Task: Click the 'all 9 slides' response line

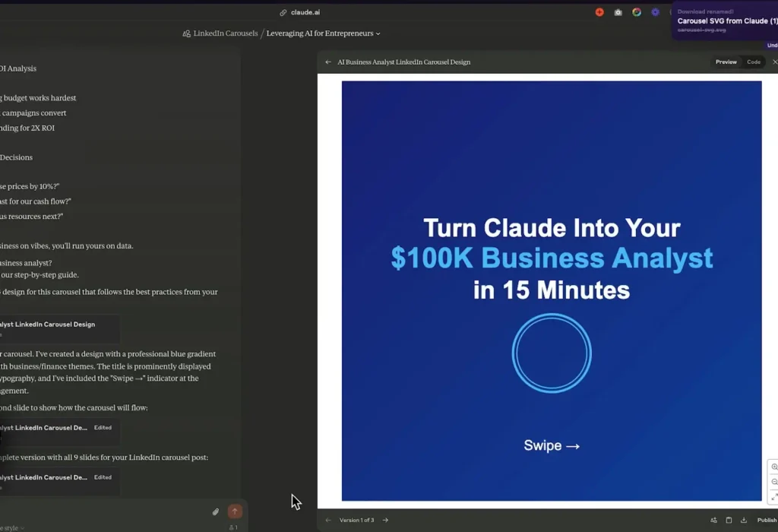Action: pos(104,458)
